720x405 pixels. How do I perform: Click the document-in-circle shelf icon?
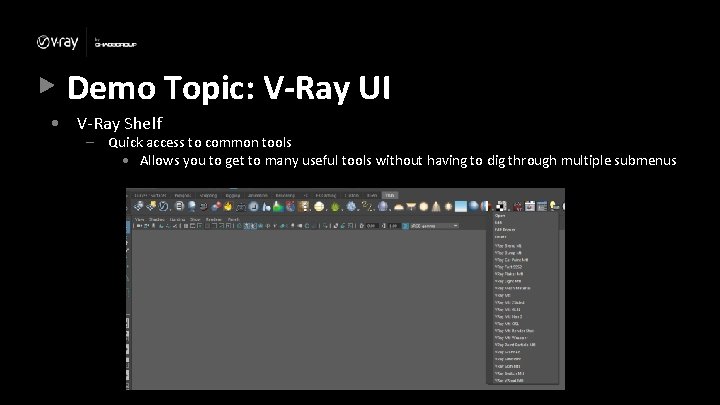(179, 207)
